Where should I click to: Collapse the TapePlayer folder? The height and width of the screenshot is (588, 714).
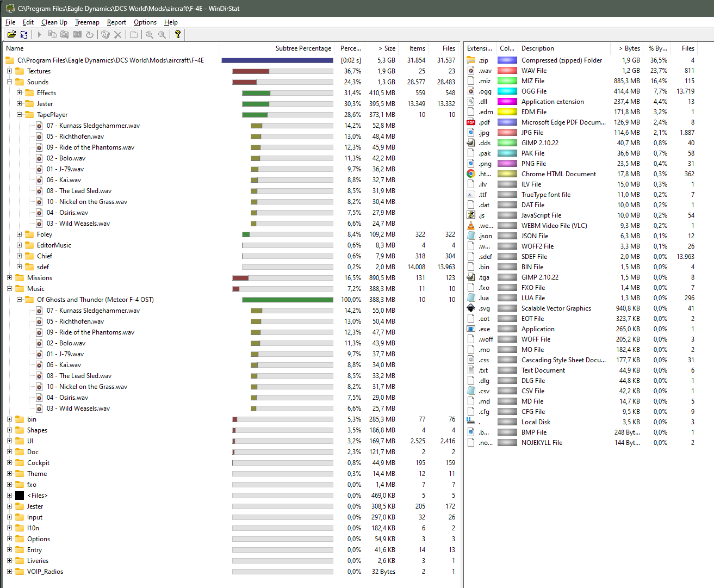[x=19, y=115]
